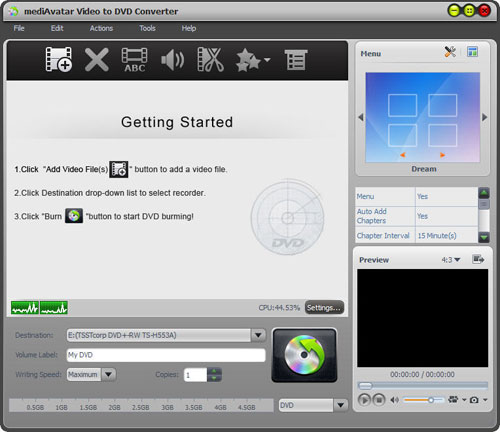The image size is (500, 432).
Task: Click the Add Video File(s) toolbar icon
Action: [x=59, y=59]
